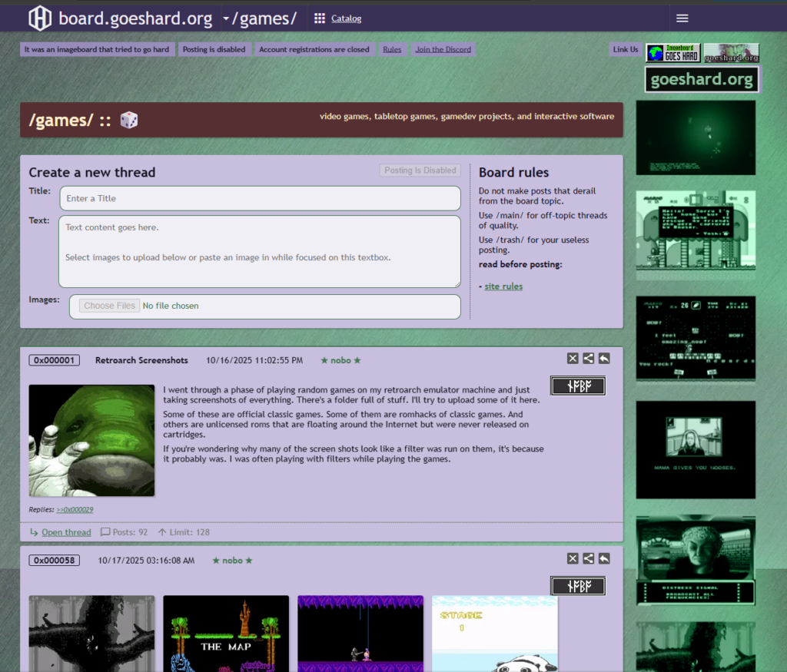Open the green creature thumbnail image
The height and width of the screenshot is (672, 787).
[91, 440]
